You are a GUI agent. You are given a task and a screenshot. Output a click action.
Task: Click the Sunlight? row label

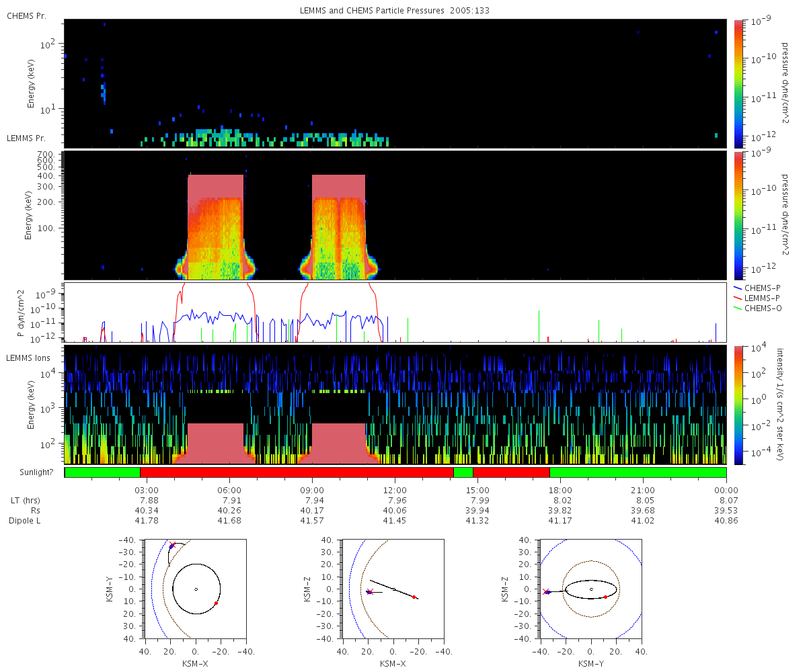pyautogui.click(x=31, y=472)
